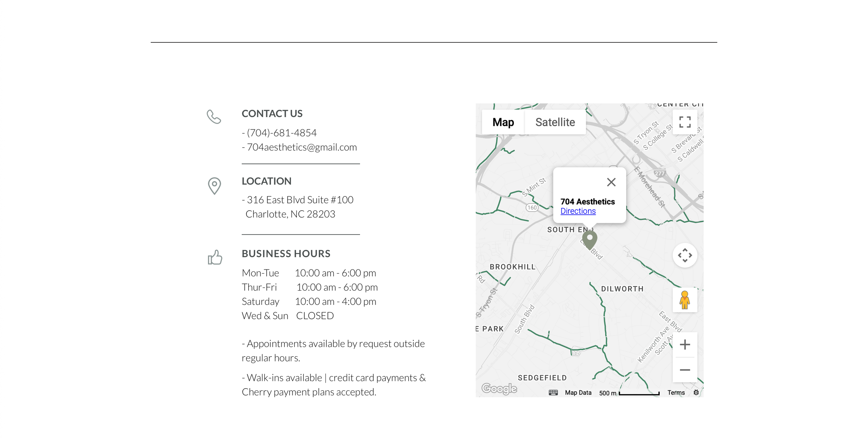Close the 704 Aesthetics info popup

pos(611,182)
